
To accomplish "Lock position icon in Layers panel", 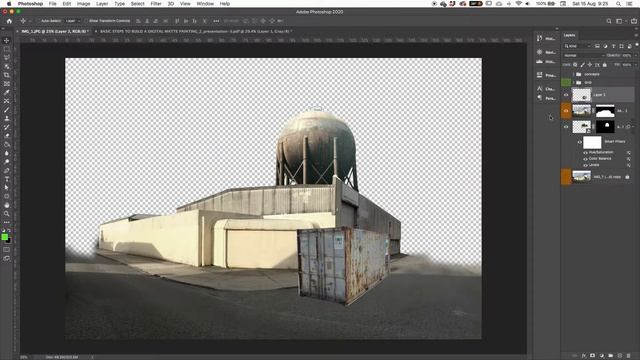I will (590, 64).
